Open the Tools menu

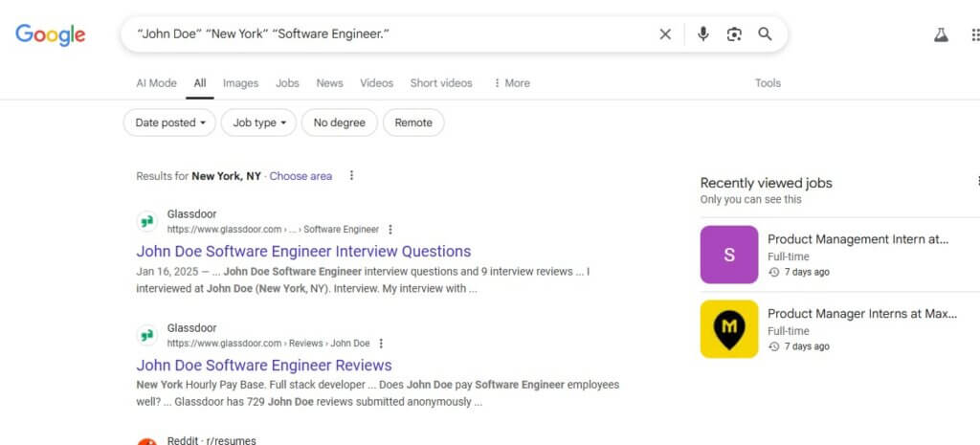pyautogui.click(x=768, y=83)
